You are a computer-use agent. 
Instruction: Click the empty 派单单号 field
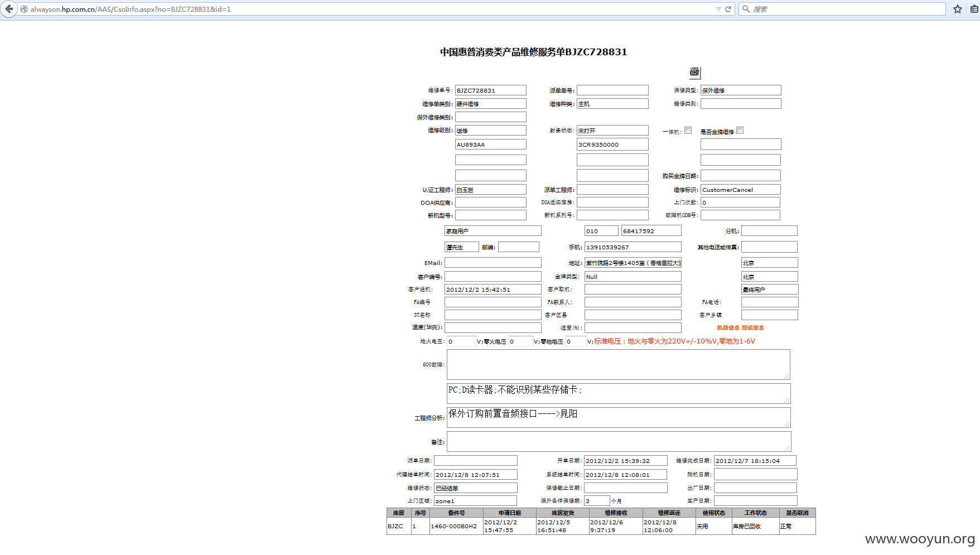pyautogui.click(x=612, y=90)
